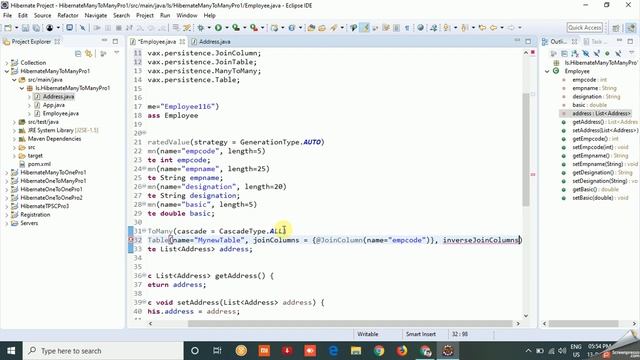640x360 pixels.
Task: Toggle Hide Static Members in Outline
Action: pyautogui.click(x=596, y=53)
